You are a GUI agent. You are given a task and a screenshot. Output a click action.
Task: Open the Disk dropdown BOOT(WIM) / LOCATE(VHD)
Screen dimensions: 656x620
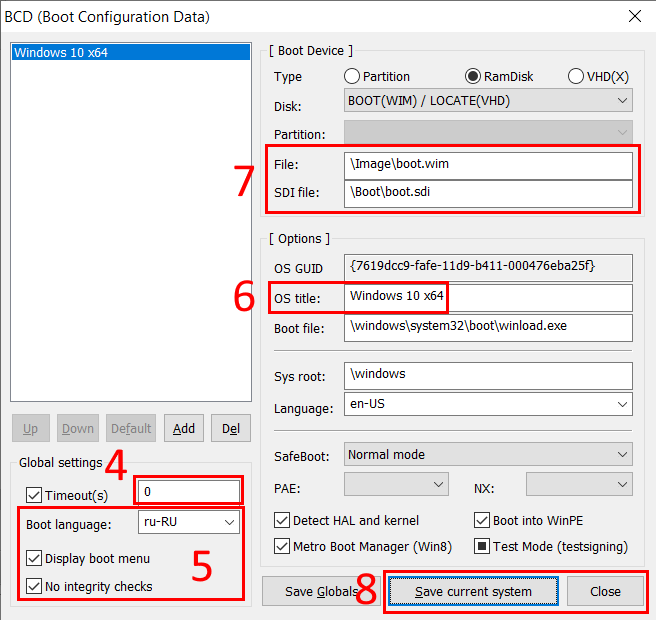click(488, 100)
